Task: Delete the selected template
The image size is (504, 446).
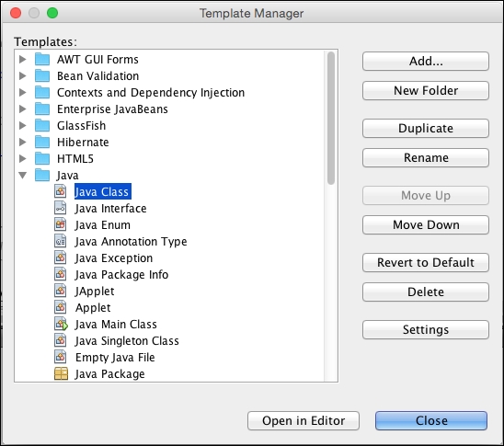Action: (x=426, y=292)
